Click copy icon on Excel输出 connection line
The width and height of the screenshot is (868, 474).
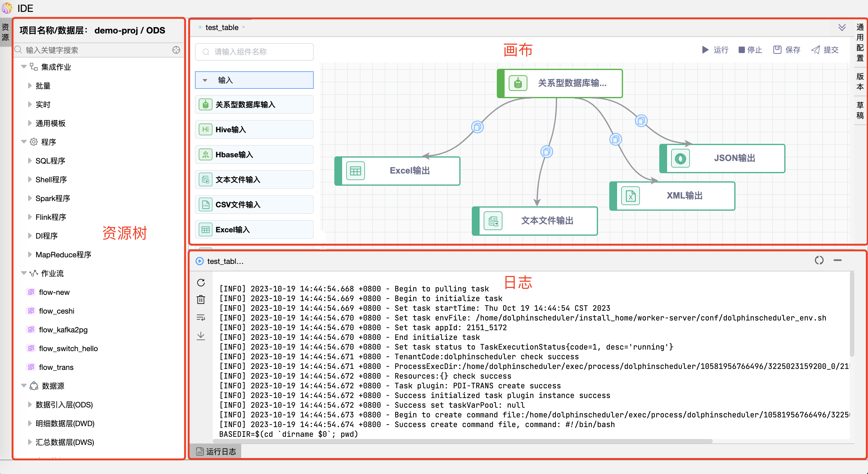(477, 127)
